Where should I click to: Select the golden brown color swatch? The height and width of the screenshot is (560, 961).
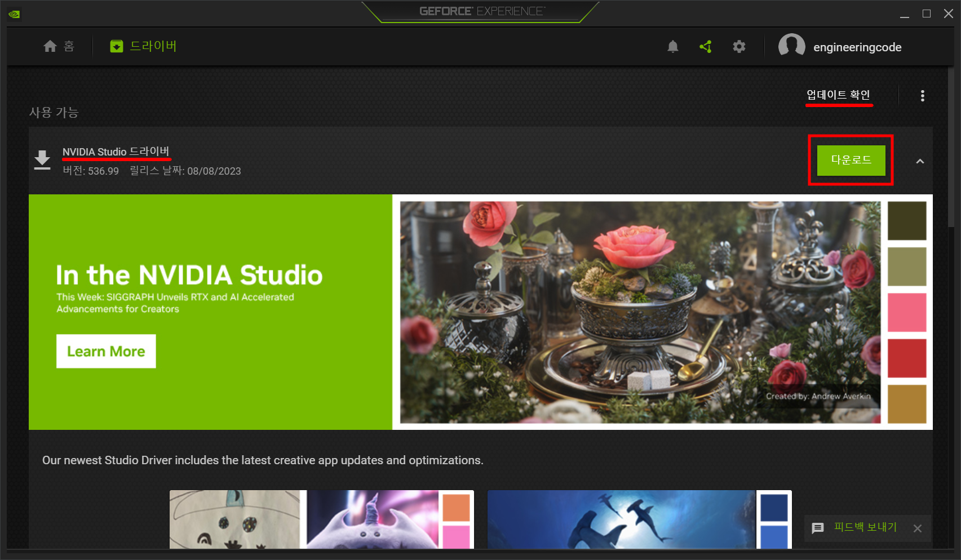(x=907, y=404)
